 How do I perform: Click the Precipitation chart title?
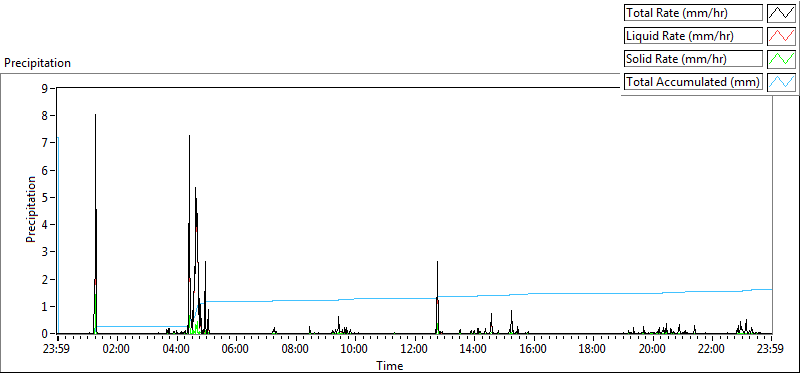pyautogui.click(x=37, y=63)
